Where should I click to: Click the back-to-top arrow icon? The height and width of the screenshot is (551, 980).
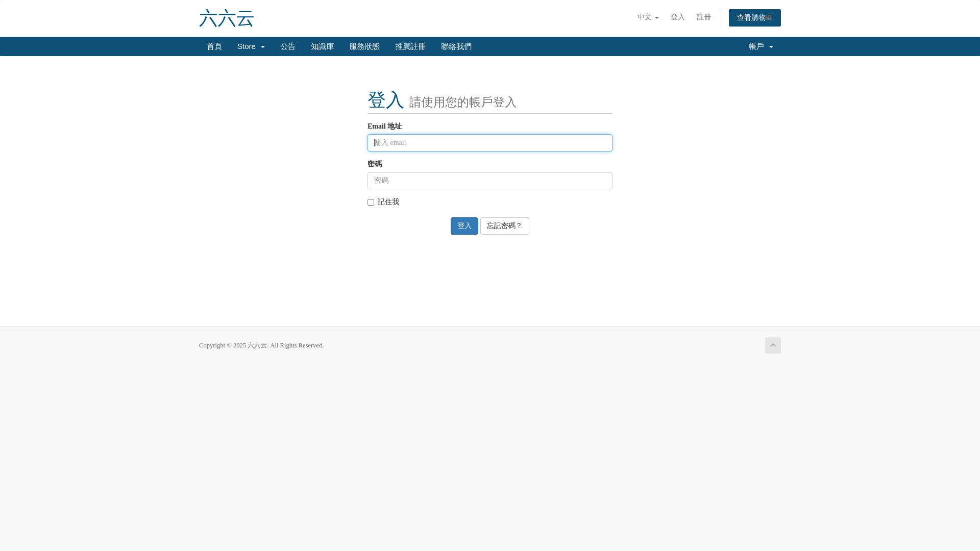pos(773,345)
